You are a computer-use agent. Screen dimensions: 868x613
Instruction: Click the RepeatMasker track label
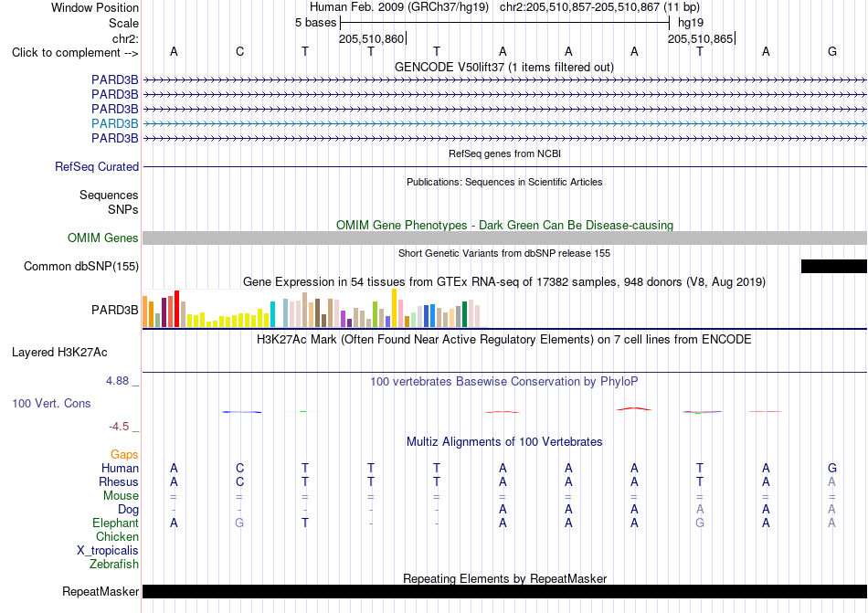point(101,591)
